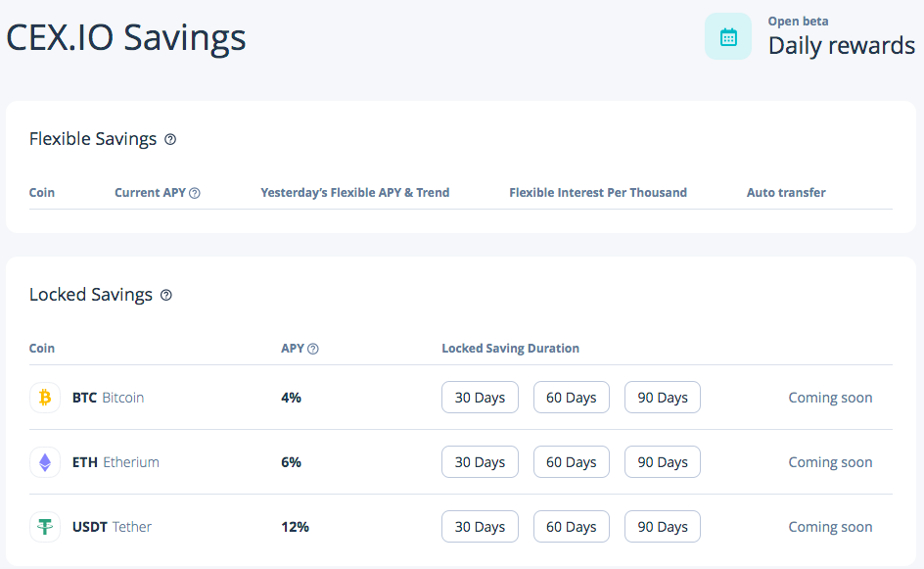Screen dimensions: 924x569
Task: Click the Tether coin icon
Action: click(x=45, y=527)
